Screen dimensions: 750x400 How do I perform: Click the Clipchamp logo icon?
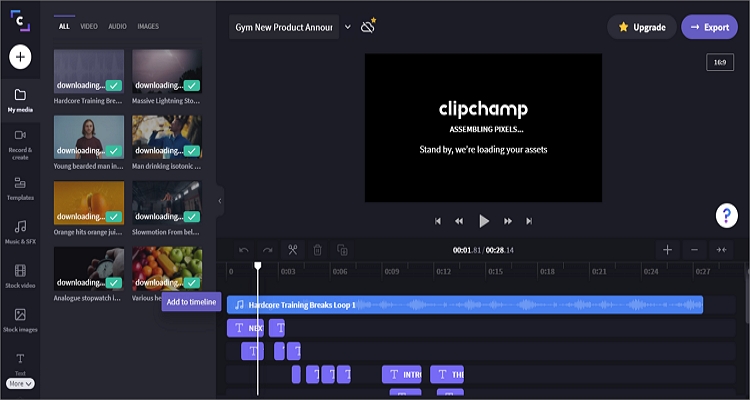pos(20,21)
